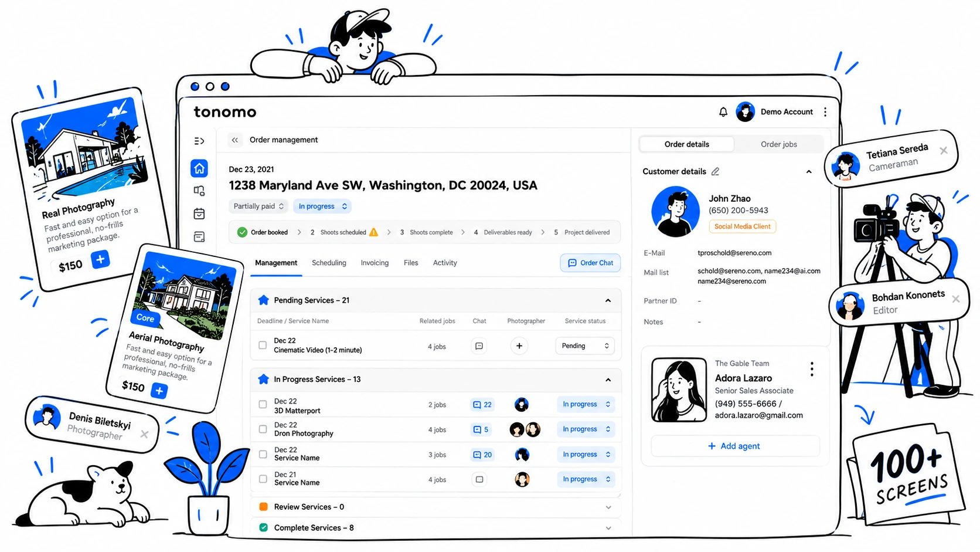Click the Project delivered step
Image resolution: width=980 pixels, height=552 pixels.
click(581, 232)
